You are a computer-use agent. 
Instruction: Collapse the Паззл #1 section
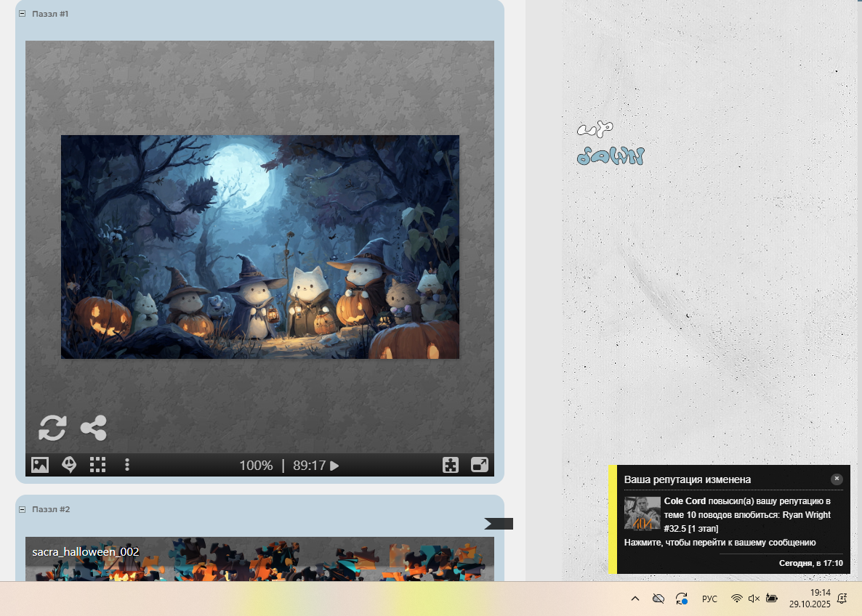tap(22, 14)
